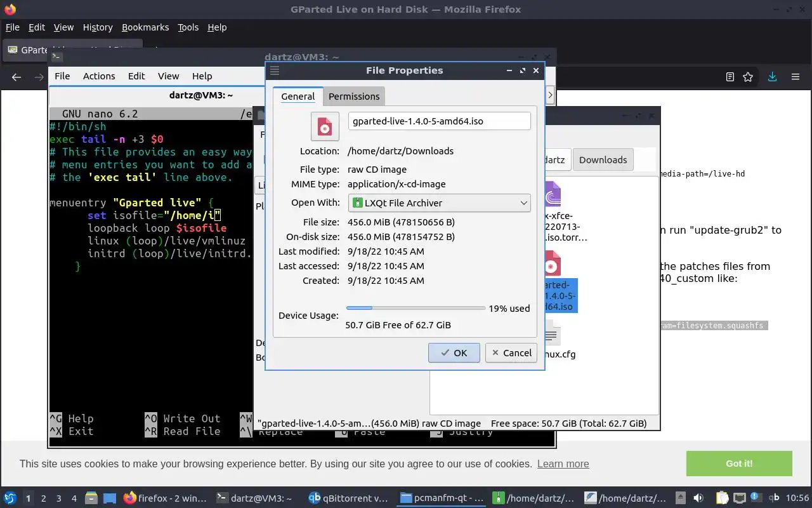Open volume control in system tray

point(699,498)
